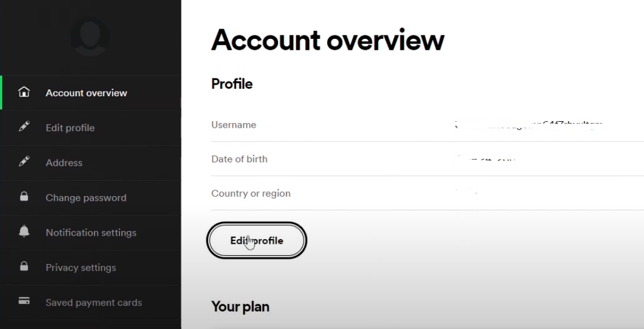Open the Change password sidebar label
Screen dimensions: 644x329
click(x=86, y=197)
